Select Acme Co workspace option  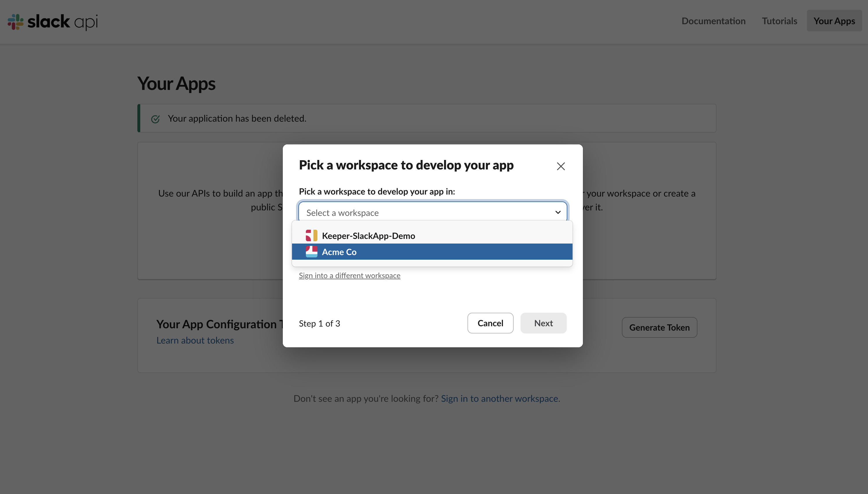339,252
